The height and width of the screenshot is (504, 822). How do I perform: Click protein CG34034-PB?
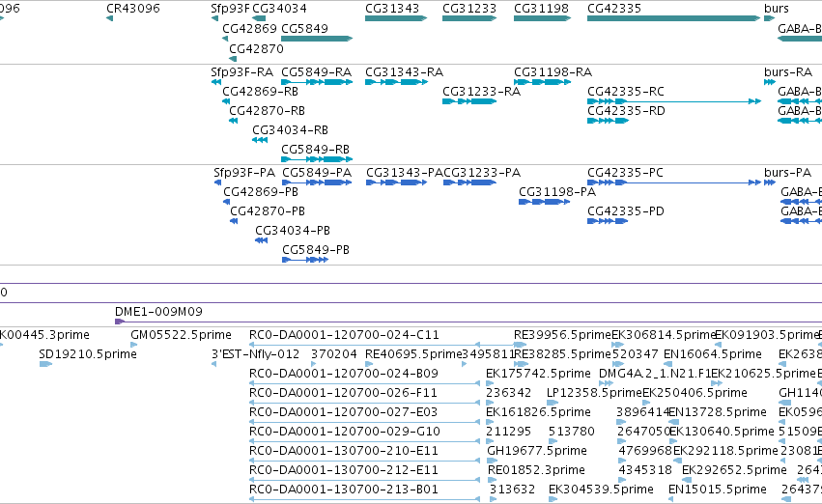coord(261,241)
